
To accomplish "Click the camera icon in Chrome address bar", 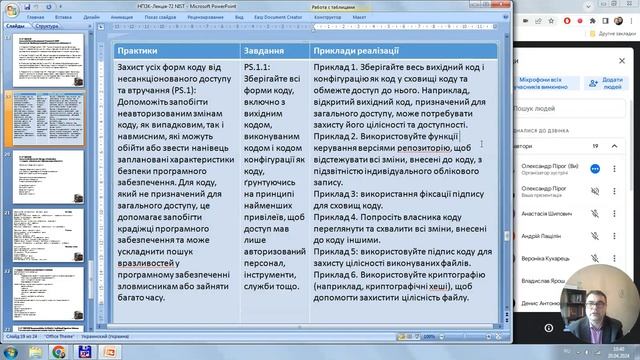I will (x=526, y=21).
